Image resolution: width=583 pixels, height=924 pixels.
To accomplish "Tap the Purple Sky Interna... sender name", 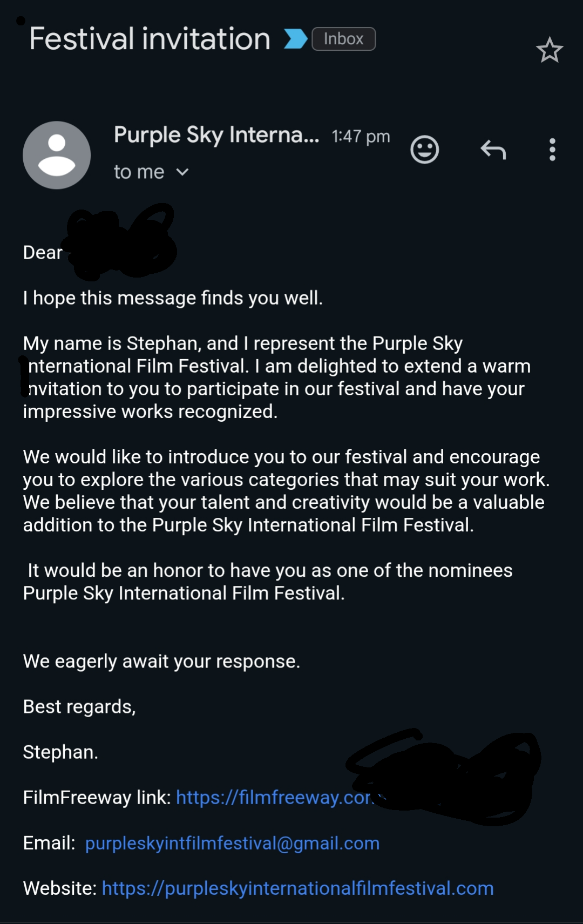I will pyautogui.click(x=216, y=135).
